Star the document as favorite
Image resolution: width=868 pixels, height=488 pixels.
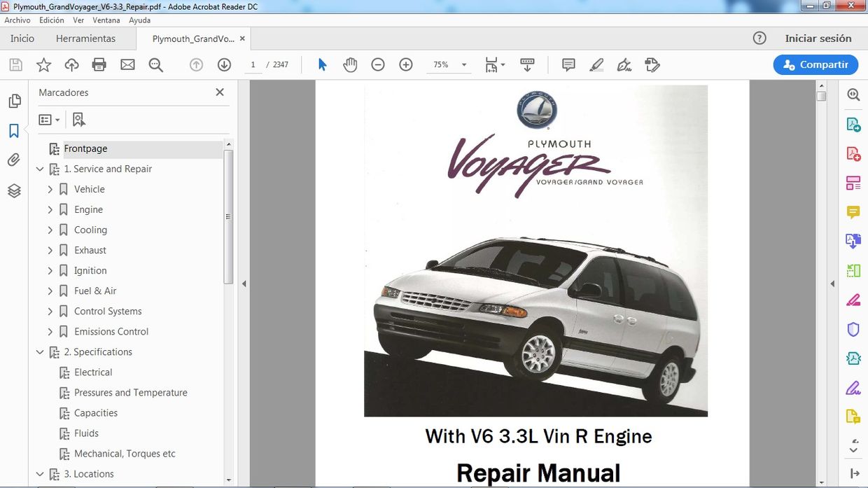click(x=43, y=65)
